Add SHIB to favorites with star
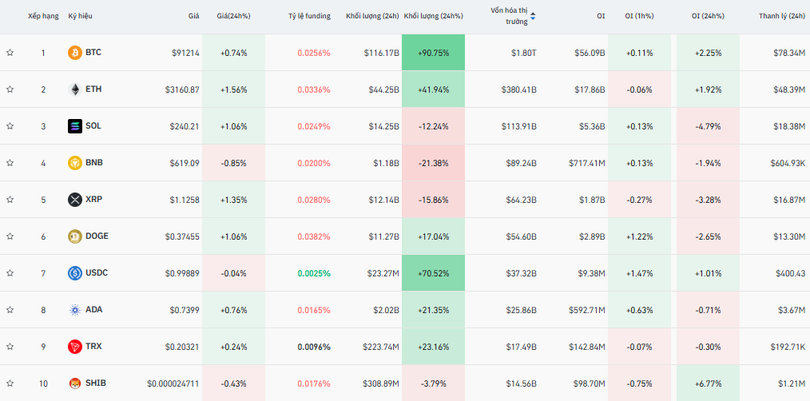This screenshot has width=810, height=401. [10, 383]
